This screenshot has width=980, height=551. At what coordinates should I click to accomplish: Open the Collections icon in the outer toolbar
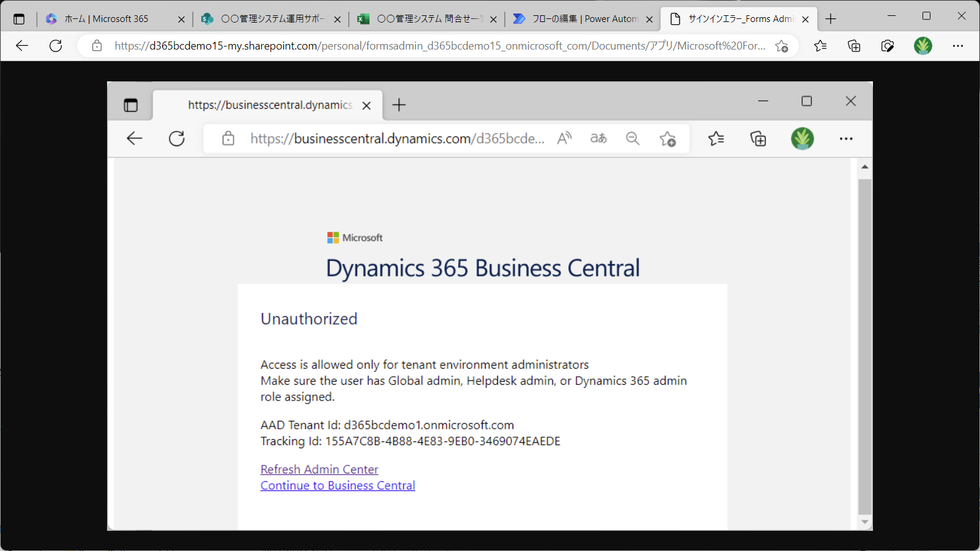(854, 46)
